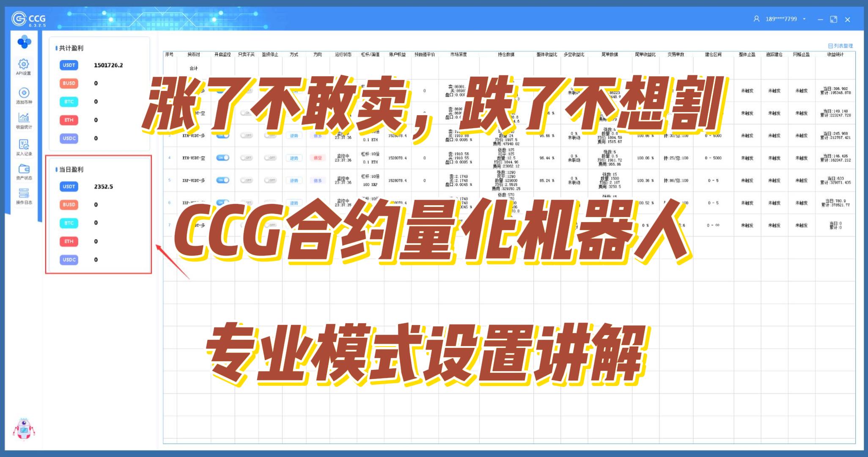Click the 合计 cell in table

194,68
